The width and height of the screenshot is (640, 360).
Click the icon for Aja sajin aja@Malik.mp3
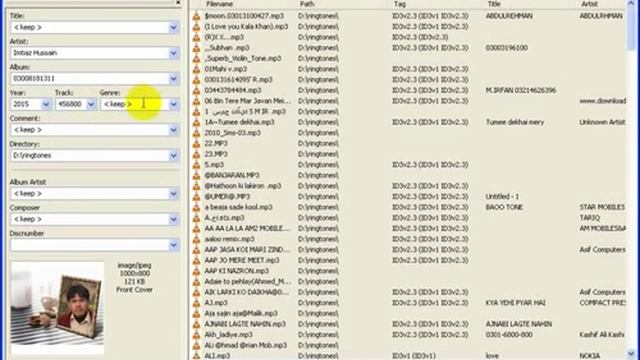(x=196, y=313)
